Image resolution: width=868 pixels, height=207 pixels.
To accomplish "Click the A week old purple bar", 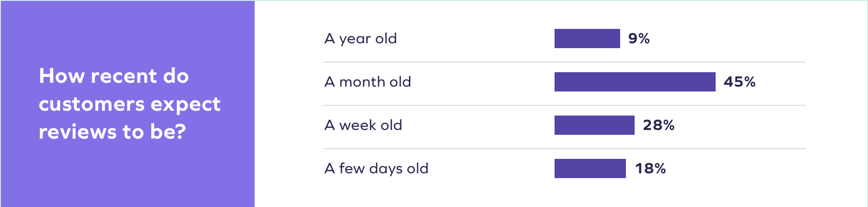I will coord(594,125).
